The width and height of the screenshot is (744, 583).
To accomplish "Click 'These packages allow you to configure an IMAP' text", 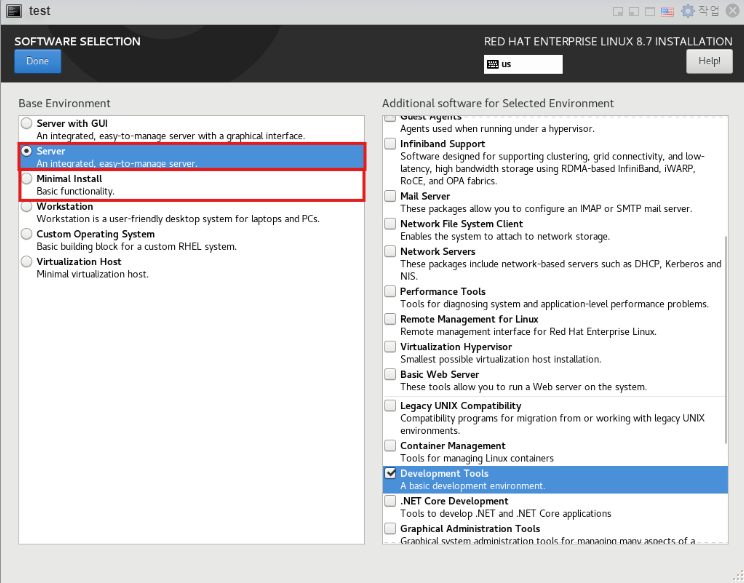I will pyautogui.click(x=546, y=209).
